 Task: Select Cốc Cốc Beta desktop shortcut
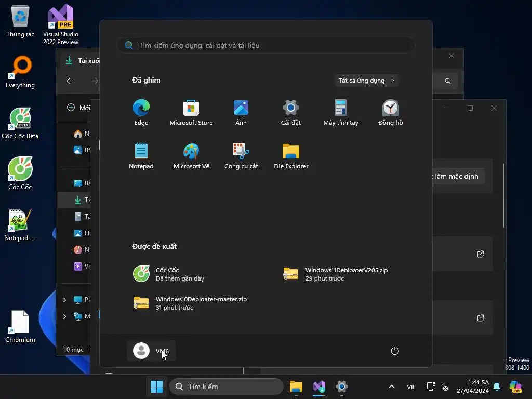point(20,123)
